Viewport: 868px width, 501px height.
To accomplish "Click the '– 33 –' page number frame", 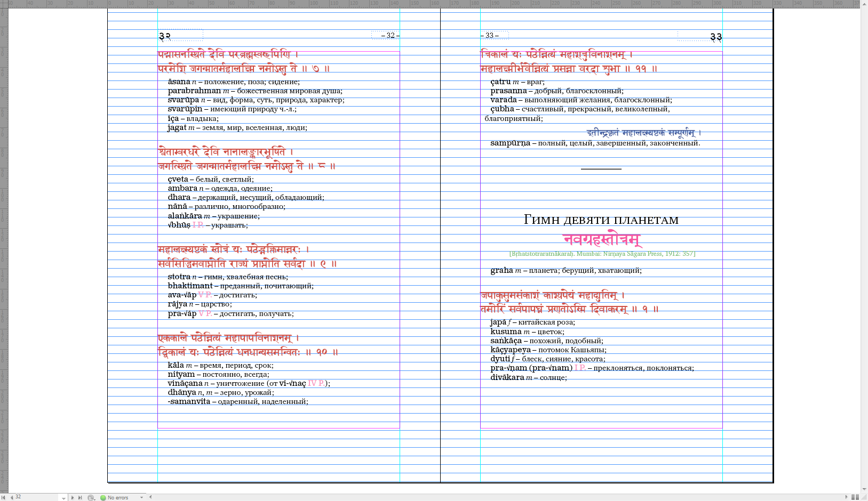I will [495, 35].
